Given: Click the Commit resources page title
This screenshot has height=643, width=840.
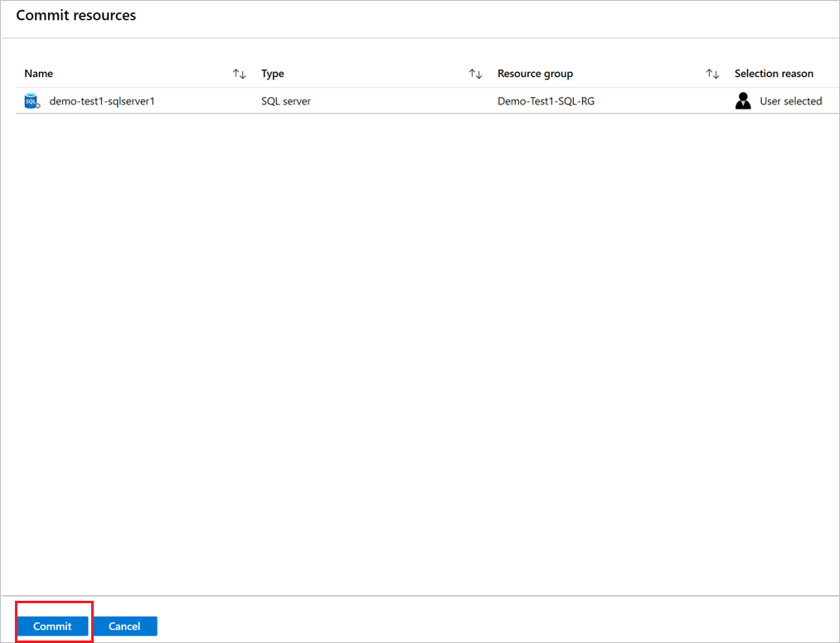Looking at the screenshot, I should [x=75, y=15].
